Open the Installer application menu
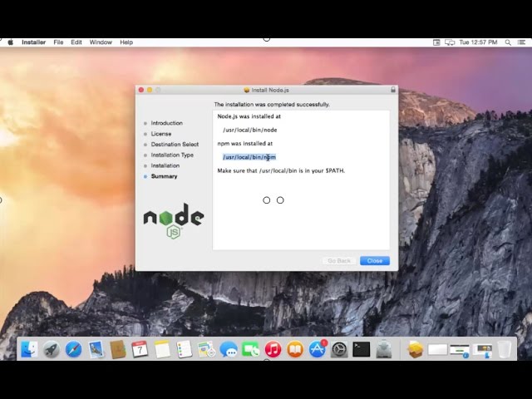Image resolution: width=532 pixels, height=399 pixels. pos(33,42)
